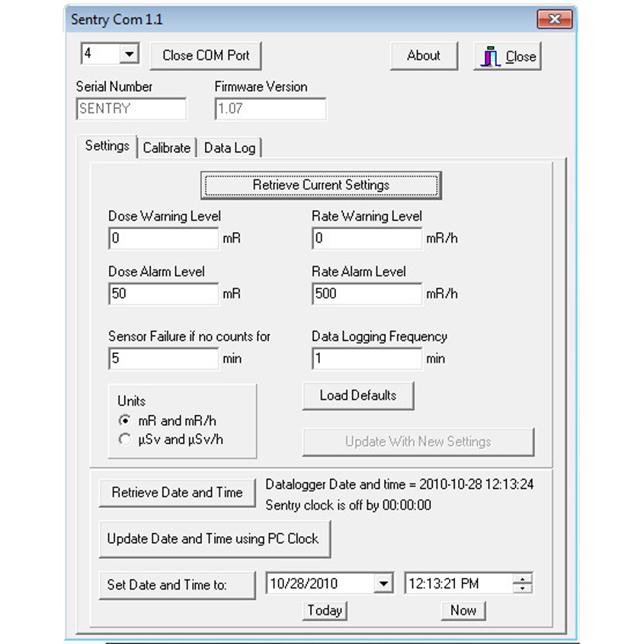644x644 pixels.
Task: Click Retrieve Current Settings
Action: pos(321,185)
